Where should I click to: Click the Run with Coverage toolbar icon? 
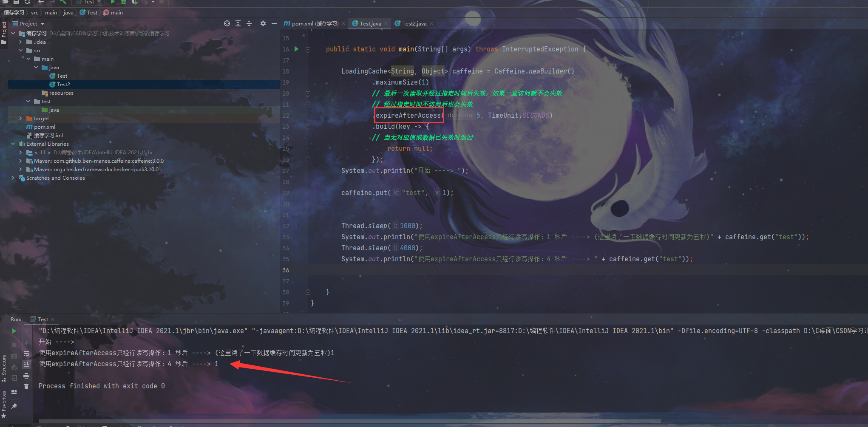point(134,2)
